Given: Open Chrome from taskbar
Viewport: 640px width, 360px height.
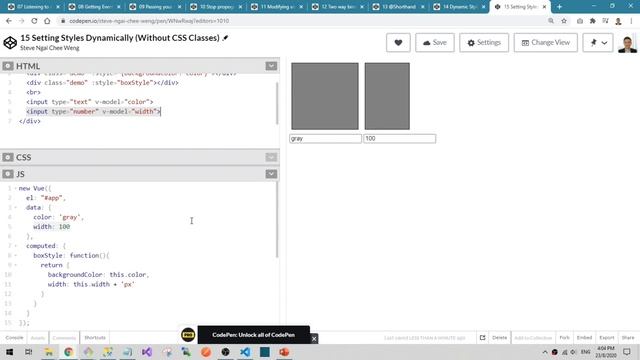Looking at the screenshot, I should [68, 352].
